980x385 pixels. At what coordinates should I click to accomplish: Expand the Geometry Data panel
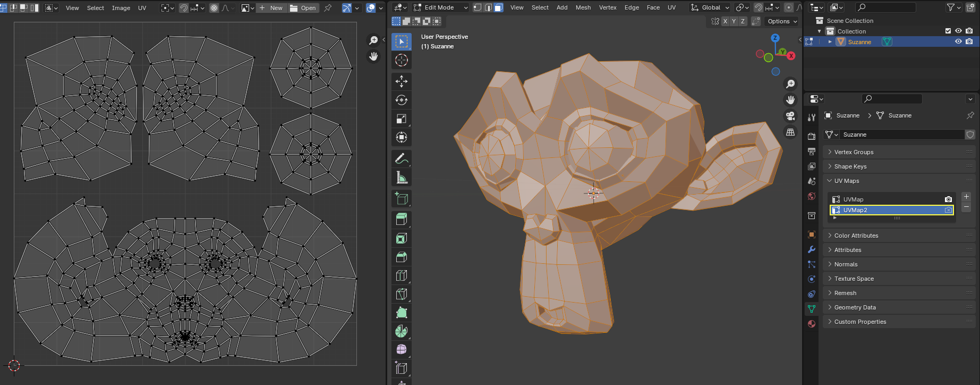click(x=855, y=307)
